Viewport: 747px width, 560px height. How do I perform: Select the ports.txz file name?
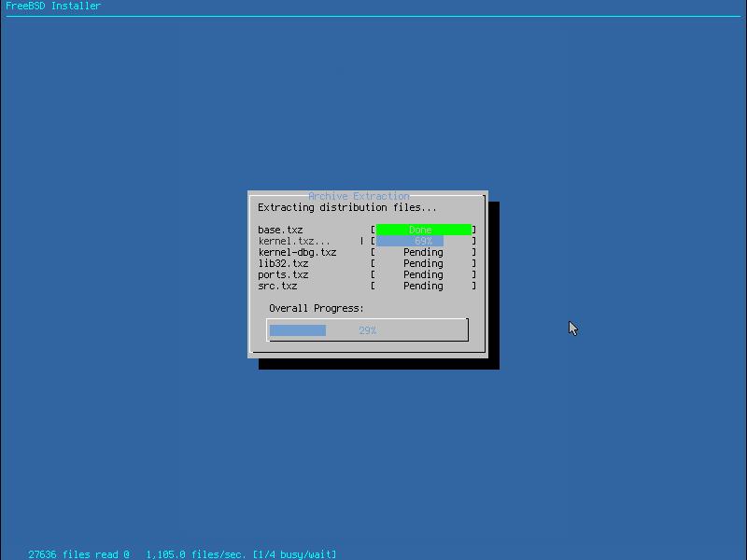(x=283, y=274)
